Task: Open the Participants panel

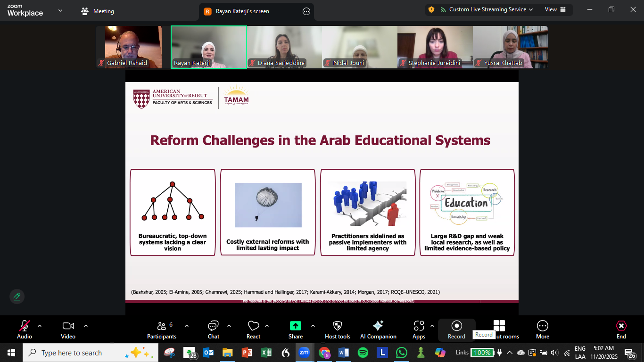Action: (162, 329)
